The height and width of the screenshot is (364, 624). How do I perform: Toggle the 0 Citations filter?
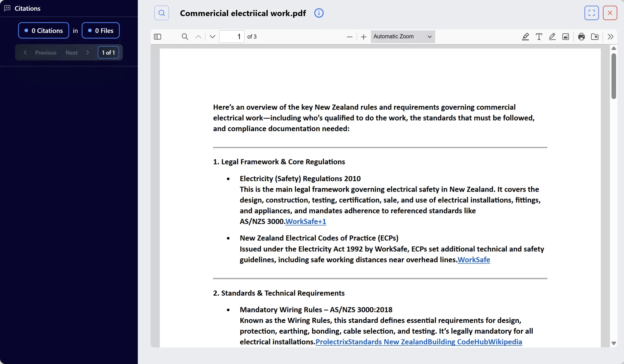(x=43, y=30)
